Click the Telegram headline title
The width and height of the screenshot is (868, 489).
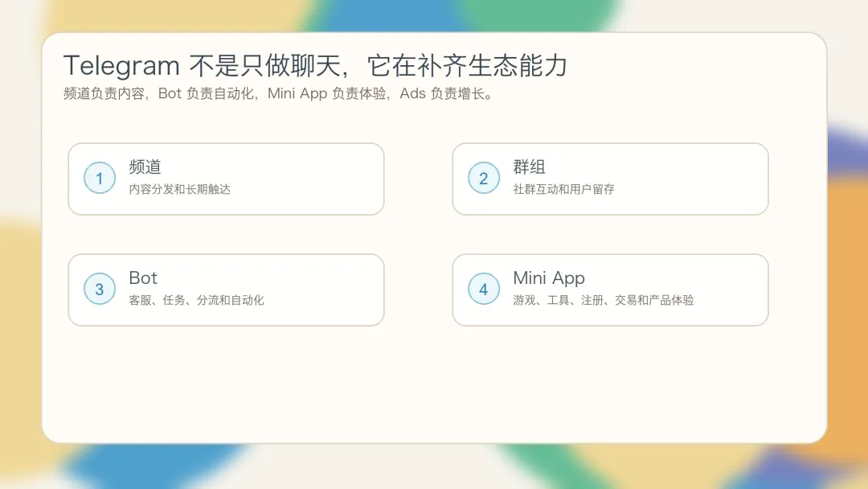pyautogui.click(x=316, y=66)
